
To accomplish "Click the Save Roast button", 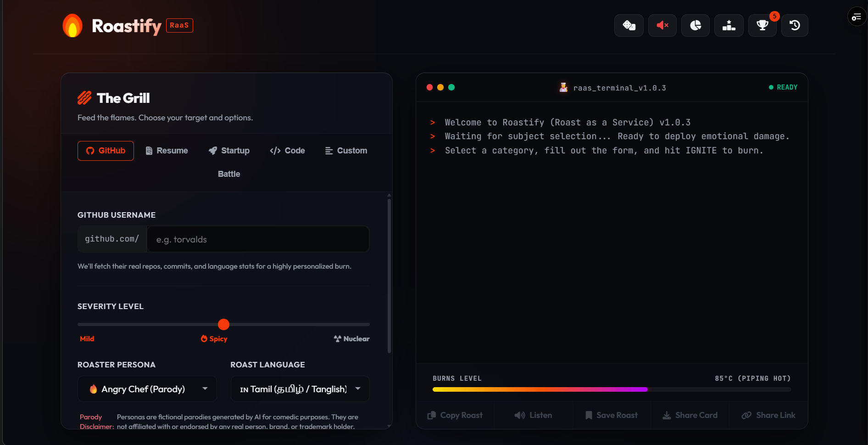I will click(x=612, y=415).
